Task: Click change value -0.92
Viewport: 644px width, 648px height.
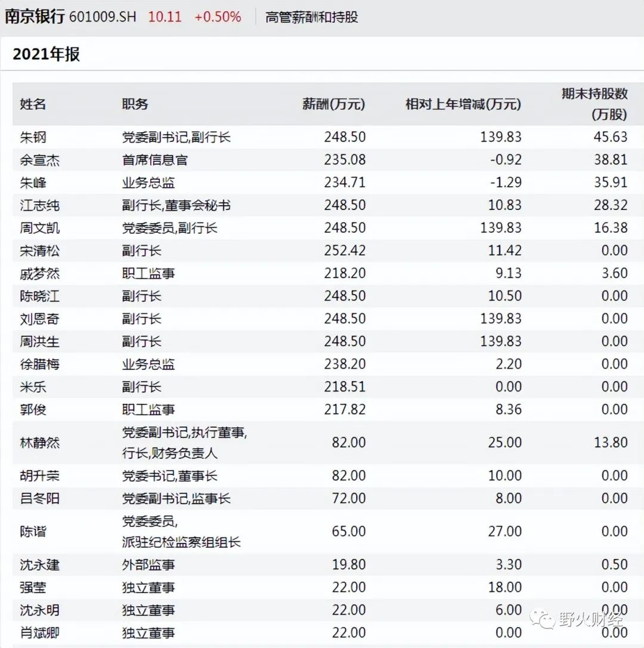Action: tap(506, 159)
